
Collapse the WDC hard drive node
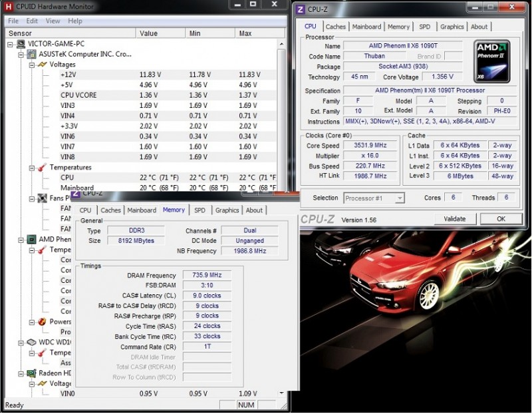[21, 343]
